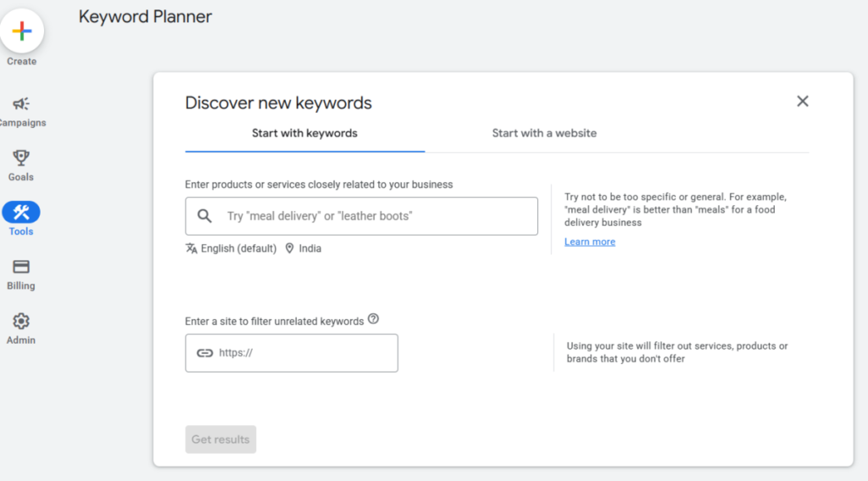Open Billing from the card icon
Image resolution: width=868 pixels, height=481 pixels.
(x=21, y=266)
